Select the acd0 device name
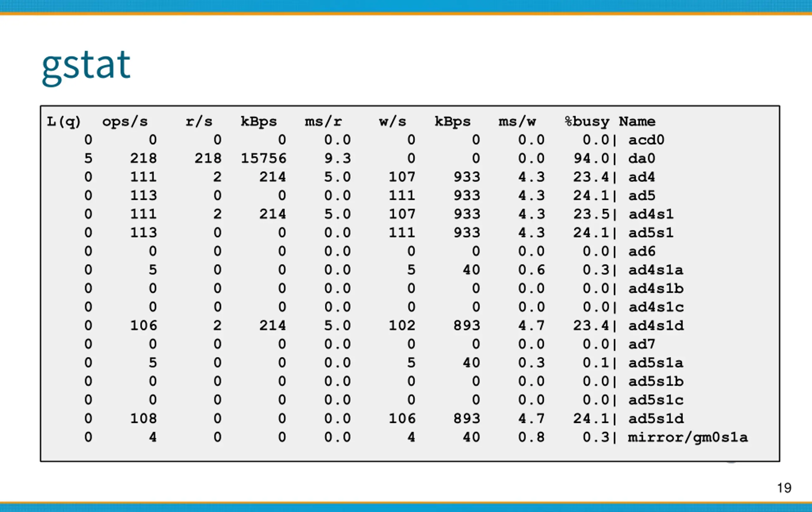The height and width of the screenshot is (512, 812). [x=646, y=140]
